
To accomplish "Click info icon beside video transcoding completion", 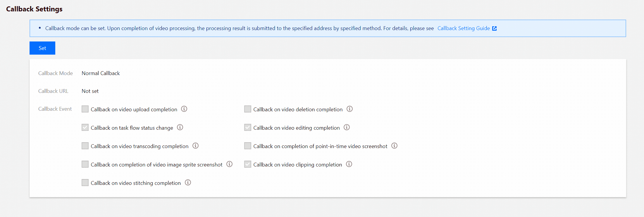I will 196,146.
